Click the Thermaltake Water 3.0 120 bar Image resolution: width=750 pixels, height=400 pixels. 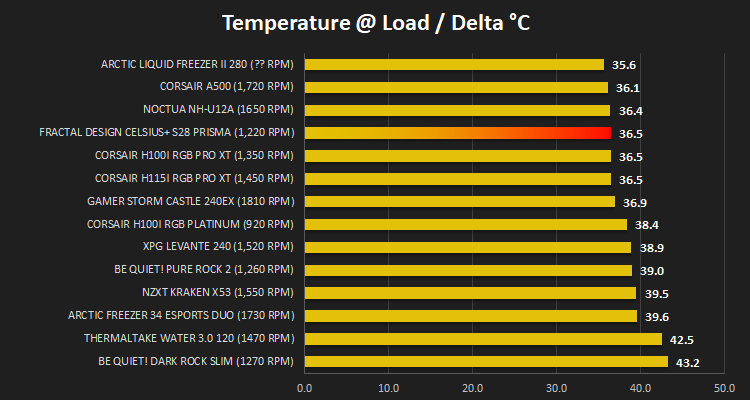click(483, 339)
